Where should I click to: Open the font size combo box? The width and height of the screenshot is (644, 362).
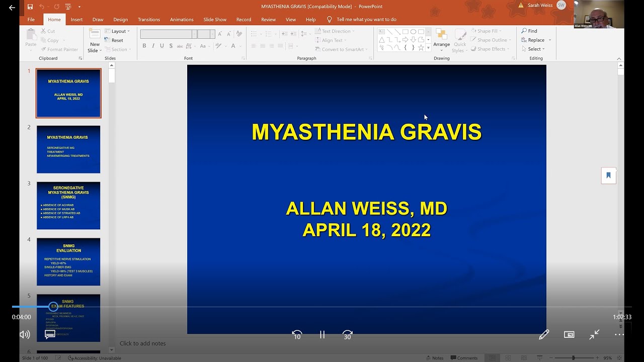[x=206, y=34]
